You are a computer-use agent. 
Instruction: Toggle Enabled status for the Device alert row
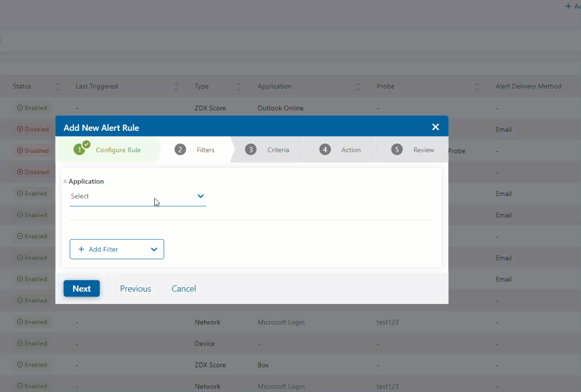click(32, 343)
